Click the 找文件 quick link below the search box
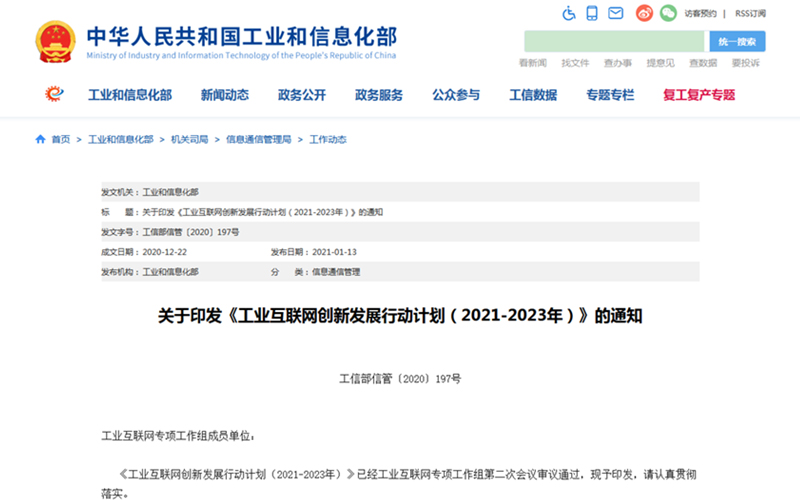The height and width of the screenshot is (500, 800). coord(575,63)
